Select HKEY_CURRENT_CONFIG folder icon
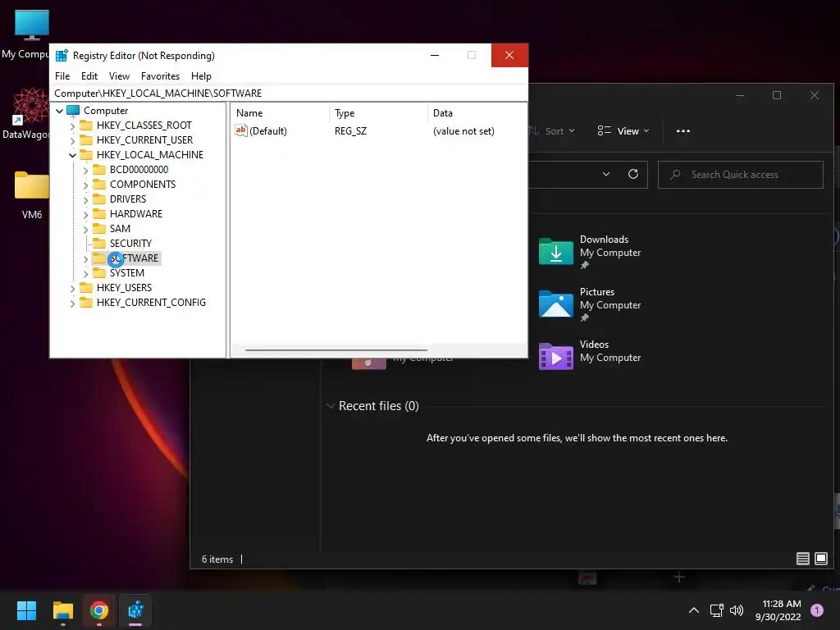Screen dimensions: 840x630 (85, 302)
